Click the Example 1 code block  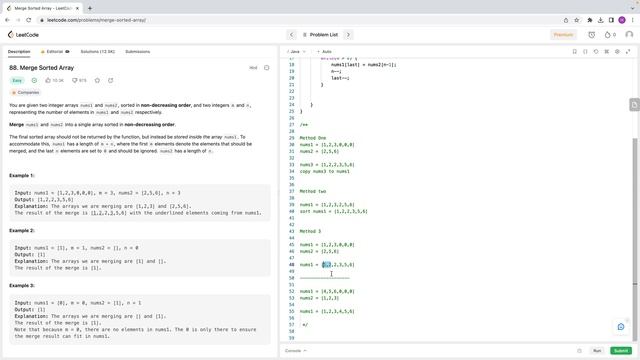pyautogui.click(x=140, y=203)
